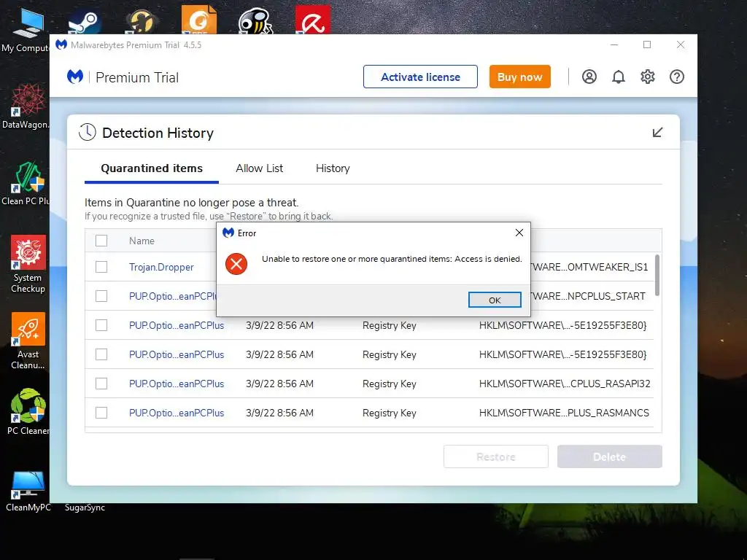Tick the select-all checkbox in Name header
The width and height of the screenshot is (747, 560).
coord(101,241)
